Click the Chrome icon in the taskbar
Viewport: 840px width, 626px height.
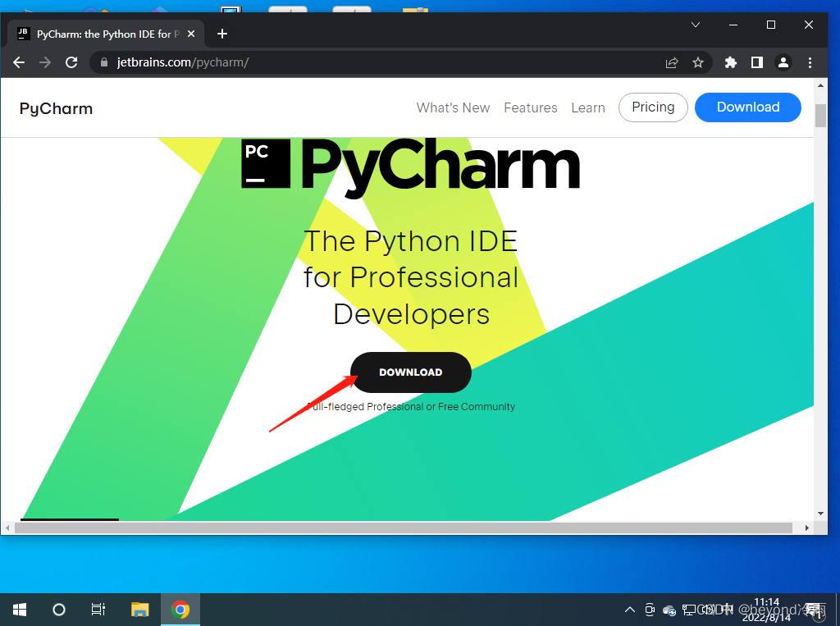click(x=180, y=610)
